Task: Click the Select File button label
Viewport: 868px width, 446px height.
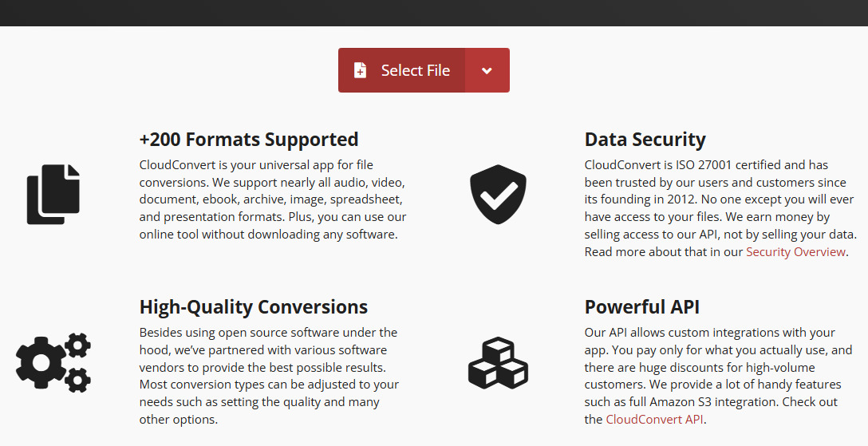Action: pos(415,70)
